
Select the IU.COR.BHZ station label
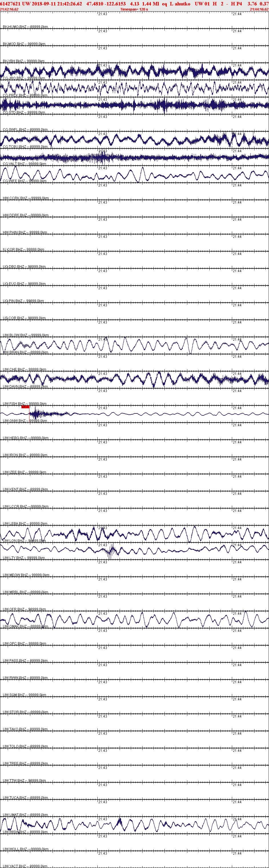pyautogui.click(x=24, y=250)
